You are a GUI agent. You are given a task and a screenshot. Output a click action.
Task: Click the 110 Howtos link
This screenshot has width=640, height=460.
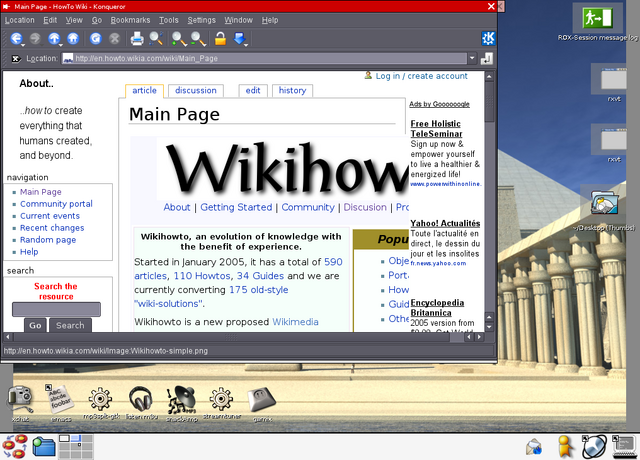(202, 276)
